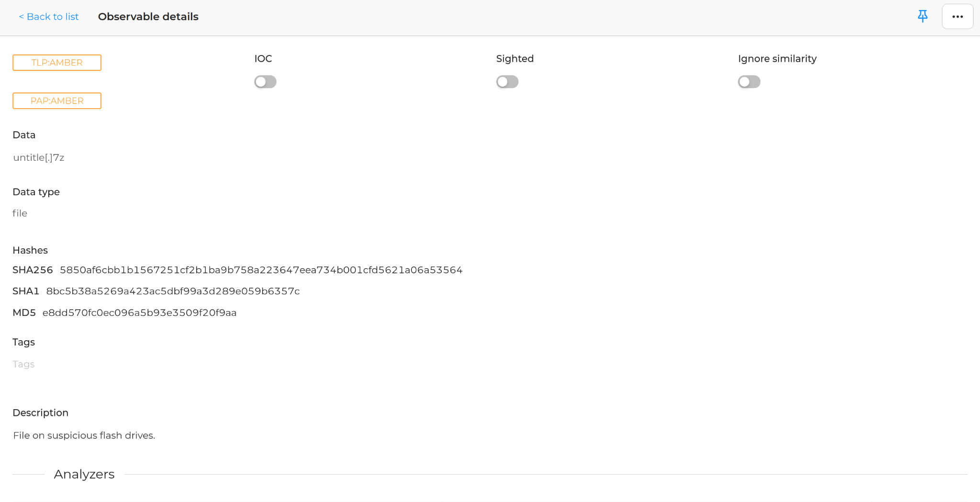The width and height of the screenshot is (980, 502).
Task: Click the Description section label
Action: [x=41, y=413]
